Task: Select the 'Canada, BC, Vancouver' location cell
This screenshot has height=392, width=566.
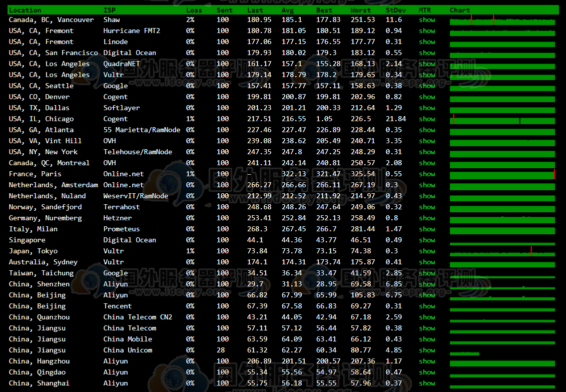Action: tap(51, 20)
